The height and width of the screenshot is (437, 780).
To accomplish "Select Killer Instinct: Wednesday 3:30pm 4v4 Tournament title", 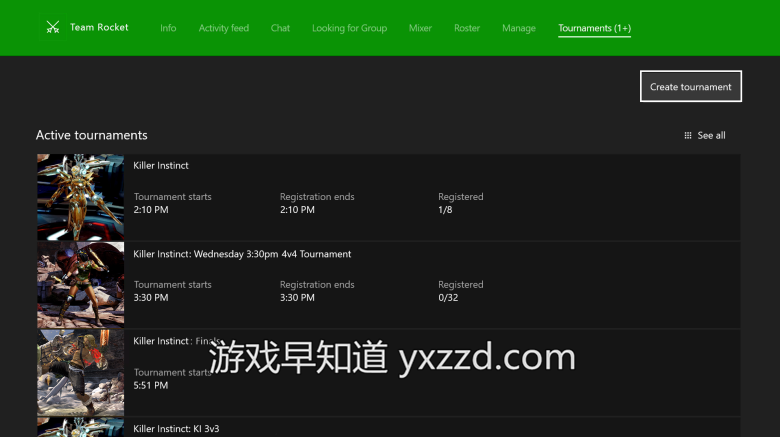I will (242, 254).
